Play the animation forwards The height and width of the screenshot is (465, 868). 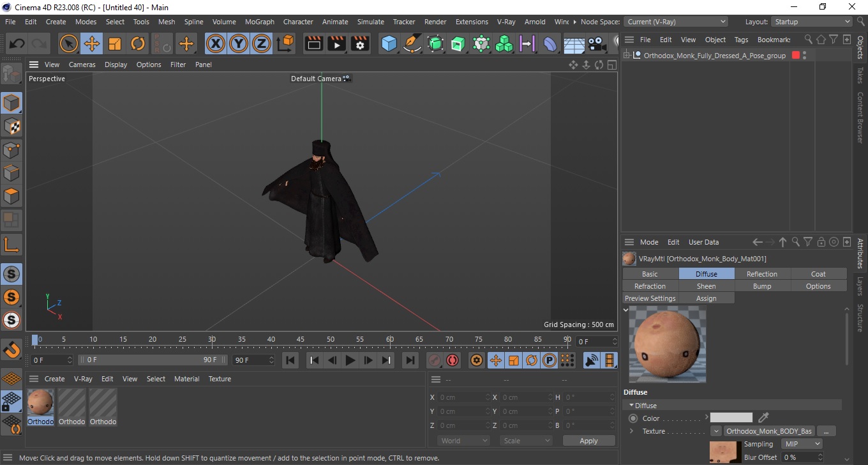tap(350, 360)
